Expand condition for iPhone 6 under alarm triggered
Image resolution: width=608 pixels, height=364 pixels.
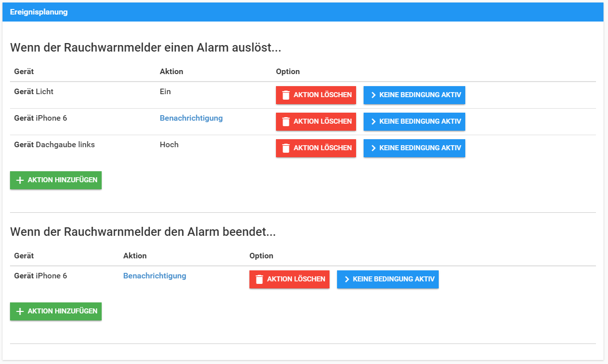click(414, 122)
